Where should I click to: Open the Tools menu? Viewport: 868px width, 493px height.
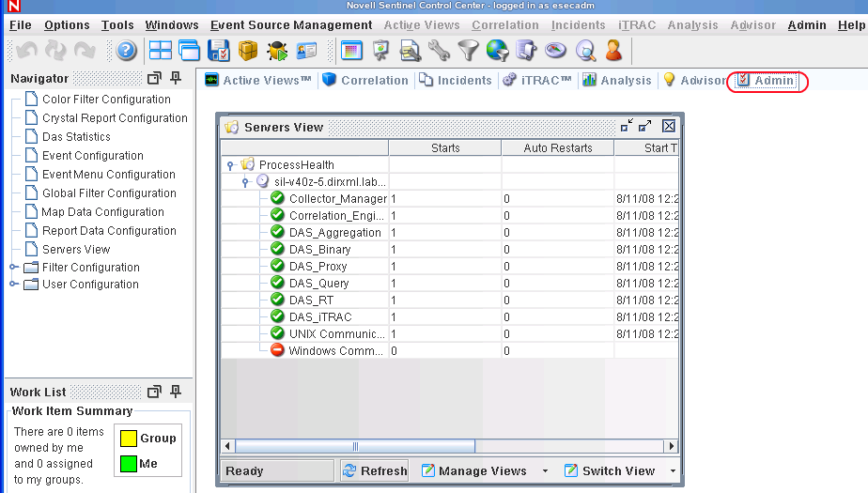117,25
